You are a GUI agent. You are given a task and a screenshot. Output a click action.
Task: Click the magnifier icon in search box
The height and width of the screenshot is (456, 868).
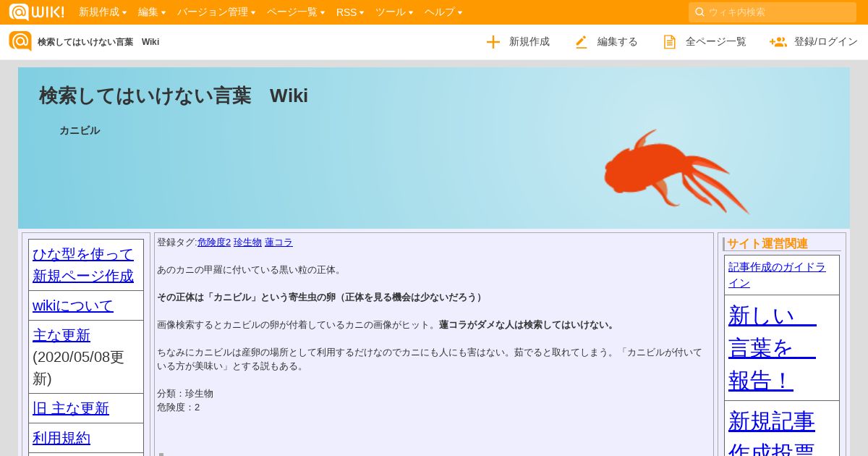point(699,12)
